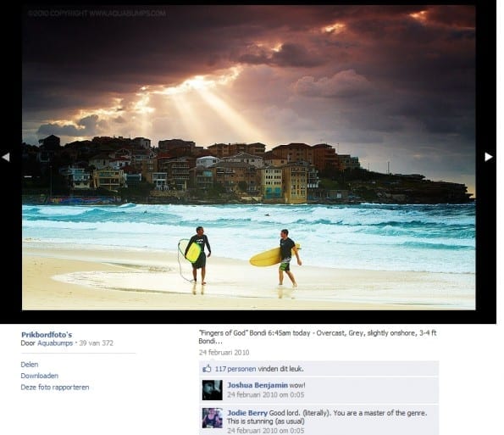Open Joshua Benjamin's profile picture
This screenshot has height=435, width=504.
tap(212, 390)
